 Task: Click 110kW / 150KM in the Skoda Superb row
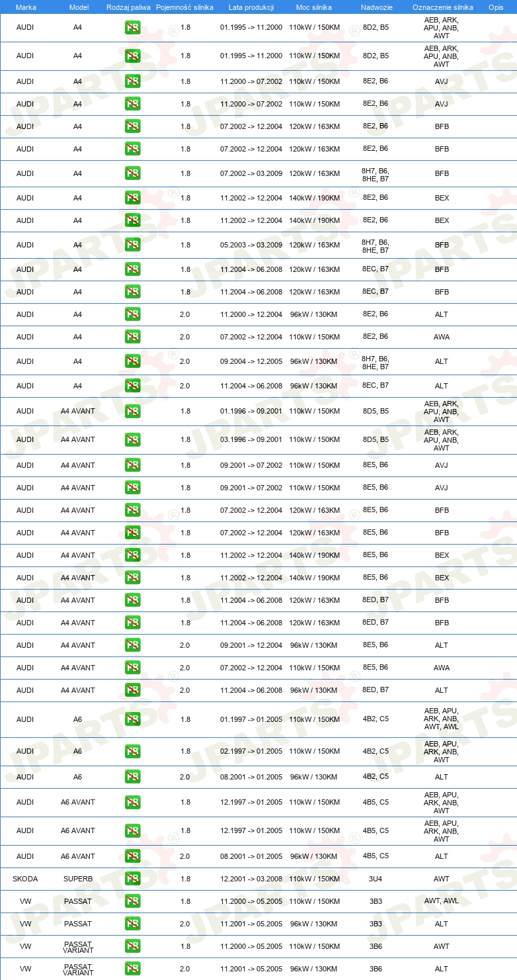click(314, 879)
